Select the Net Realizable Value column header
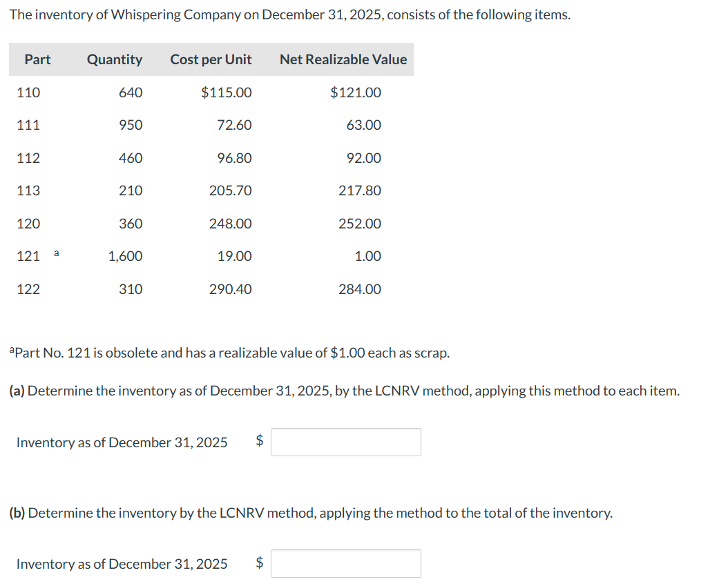728x586 pixels. pyautogui.click(x=343, y=59)
